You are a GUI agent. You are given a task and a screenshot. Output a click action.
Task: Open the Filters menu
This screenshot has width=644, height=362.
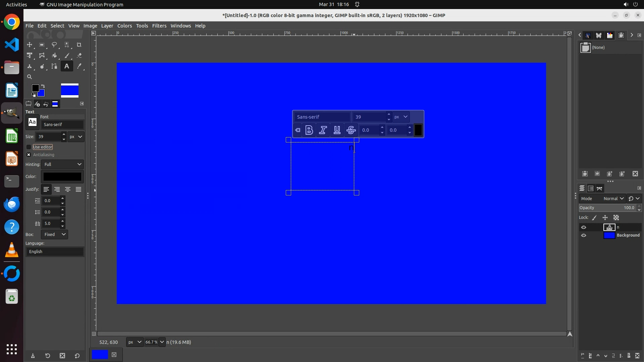pos(159,26)
